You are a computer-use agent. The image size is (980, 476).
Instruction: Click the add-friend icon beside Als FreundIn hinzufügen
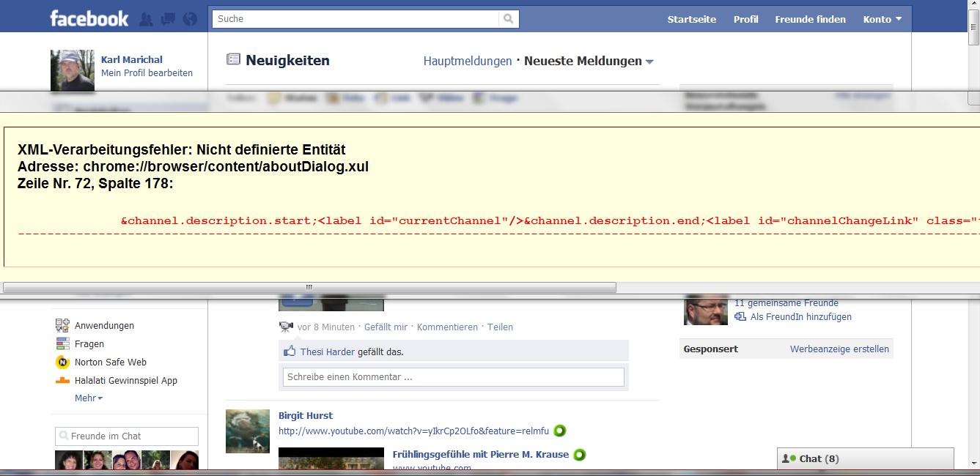[x=740, y=317]
